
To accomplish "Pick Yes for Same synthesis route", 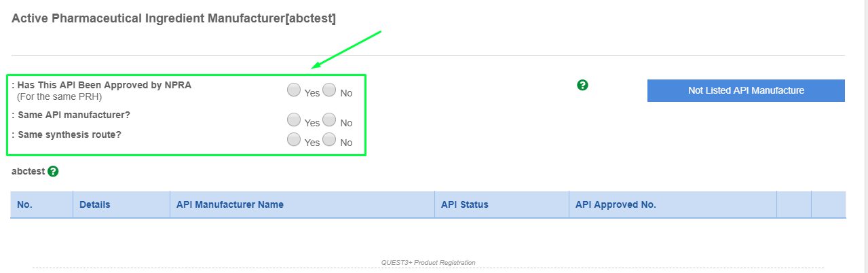I will click(294, 139).
